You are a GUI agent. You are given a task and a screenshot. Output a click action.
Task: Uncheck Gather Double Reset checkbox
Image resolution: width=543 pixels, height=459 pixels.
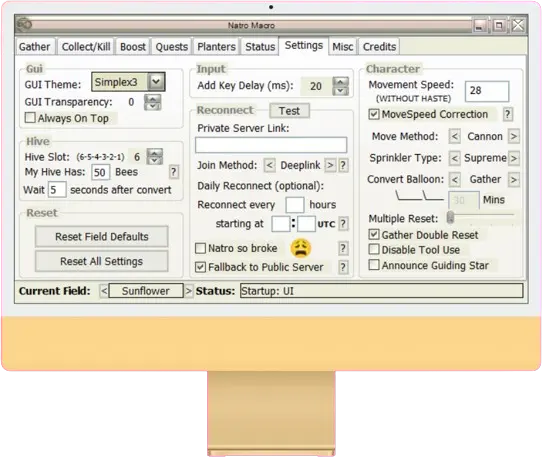pyautogui.click(x=374, y=235)
